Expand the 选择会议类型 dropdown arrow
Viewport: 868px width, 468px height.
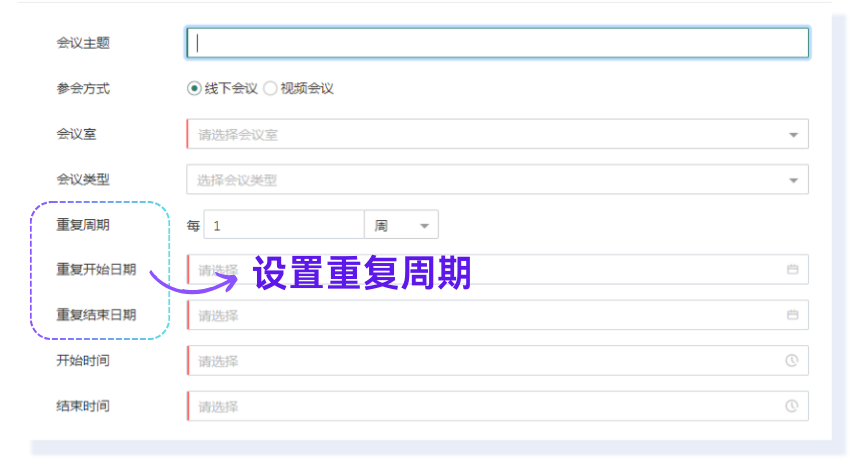pos(793,180)
